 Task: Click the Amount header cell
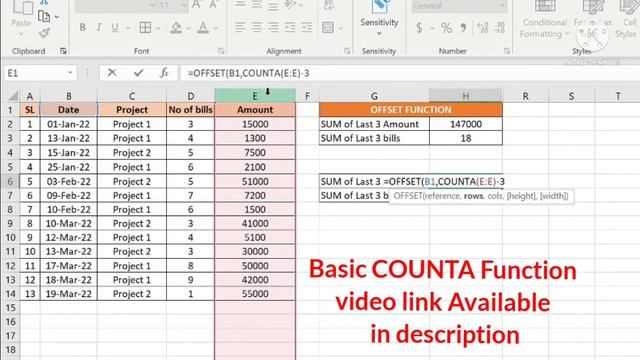tap(255, 110)
